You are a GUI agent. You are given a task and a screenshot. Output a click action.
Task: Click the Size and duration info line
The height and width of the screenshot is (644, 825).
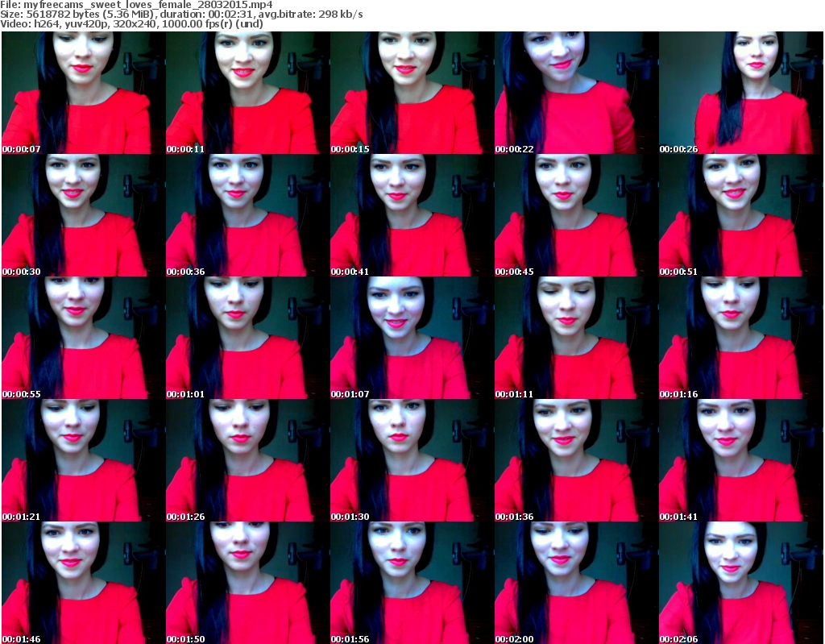(x=181, y=15)
